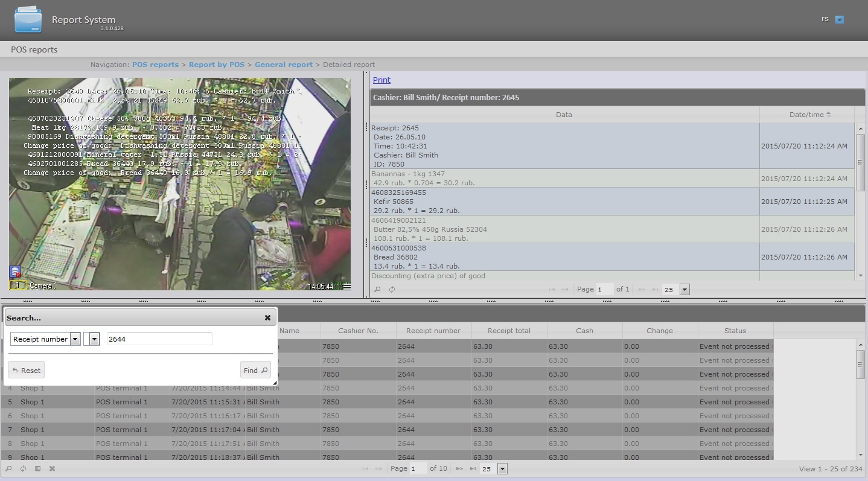The height and width of the screenshot is (481, 868).
Task: Click the search value field containing 2644
Action: click(159, 339)
